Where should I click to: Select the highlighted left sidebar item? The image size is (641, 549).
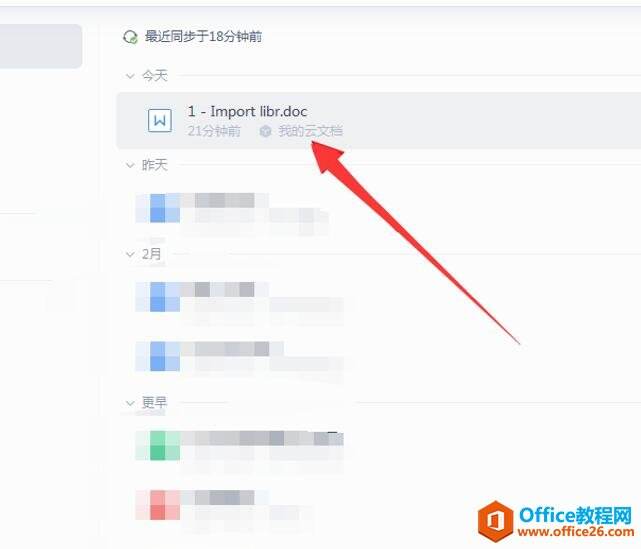point(40,46)
